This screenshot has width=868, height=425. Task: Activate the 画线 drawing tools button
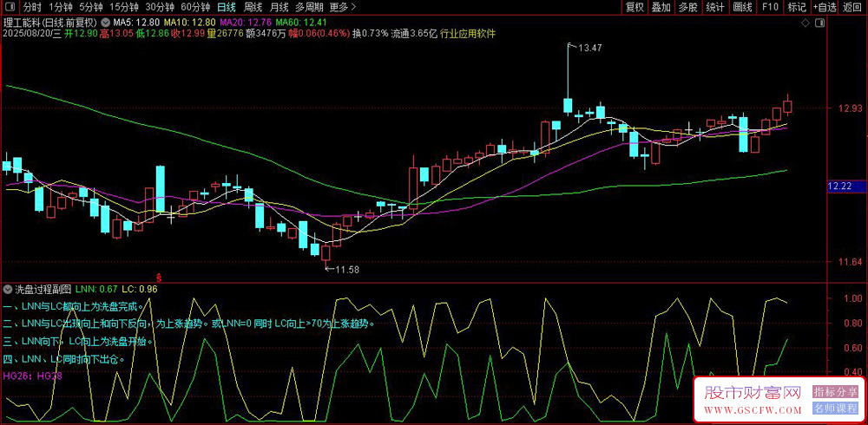(x=742, y=7)
